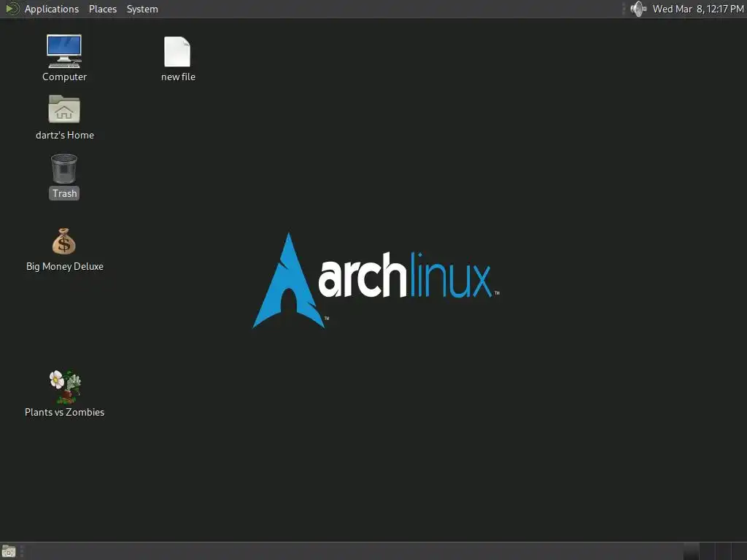The image size is (747, 560).
Task: Switch to the last workspace in the pager
Action: click(739, 551)
